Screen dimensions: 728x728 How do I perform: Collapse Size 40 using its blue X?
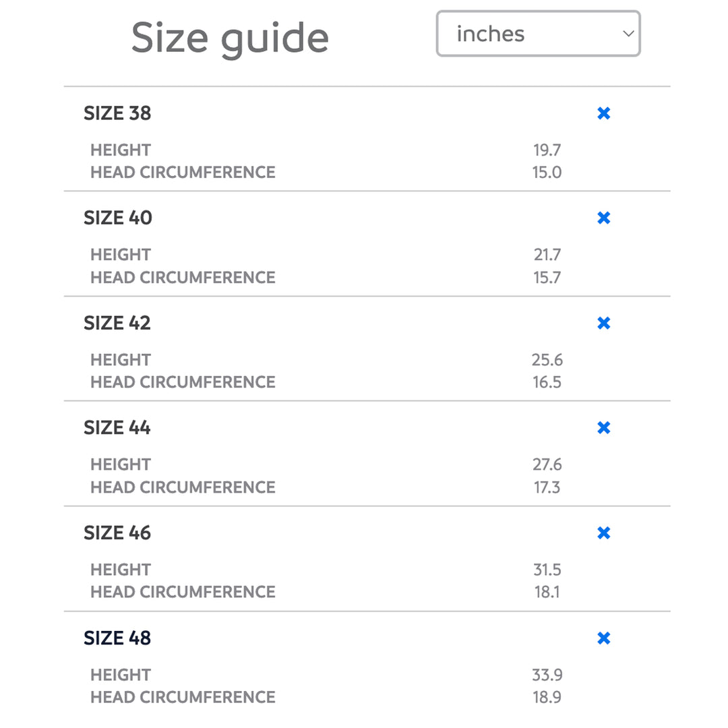604,218
